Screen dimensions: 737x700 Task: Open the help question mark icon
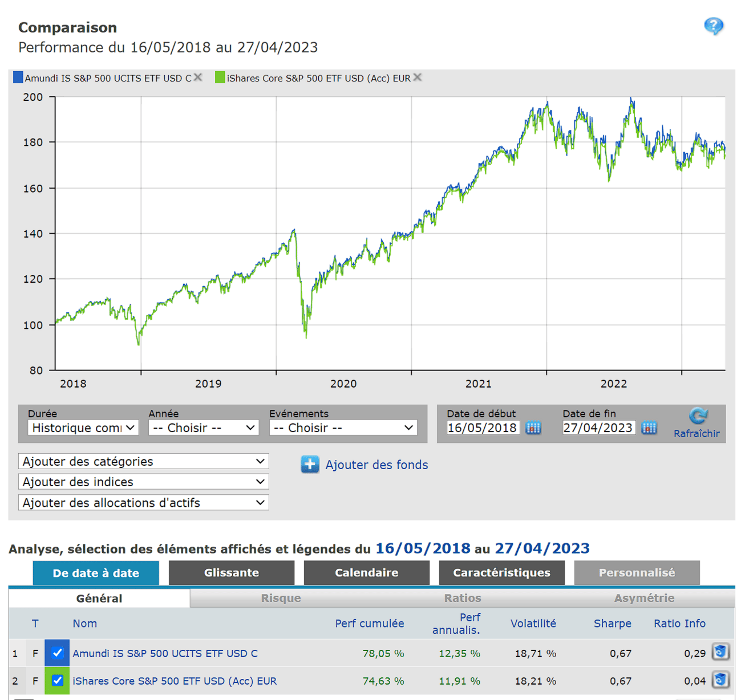point(714,26)
